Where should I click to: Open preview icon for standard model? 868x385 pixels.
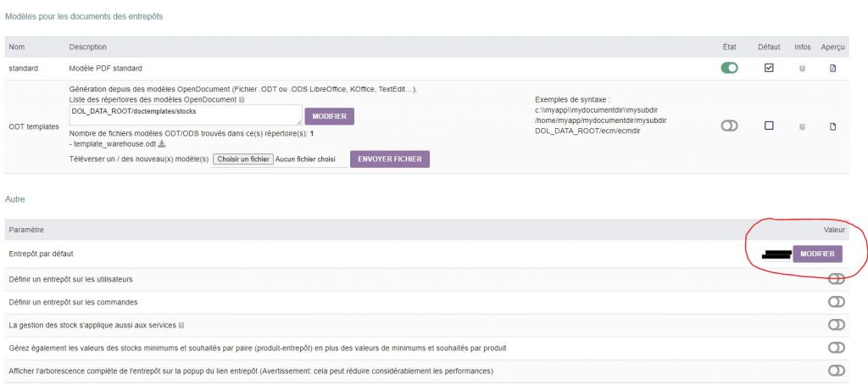click(832, 69)
